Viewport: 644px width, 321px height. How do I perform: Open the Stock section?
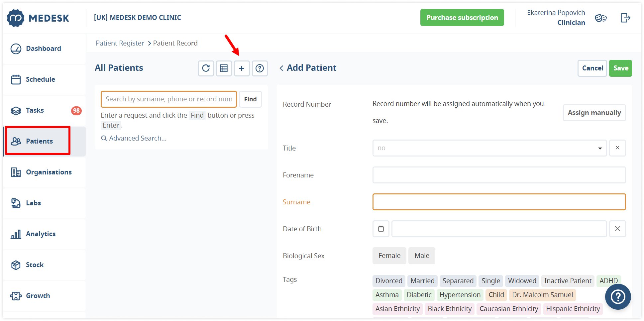pyautogui.click(x=35, y=265)
